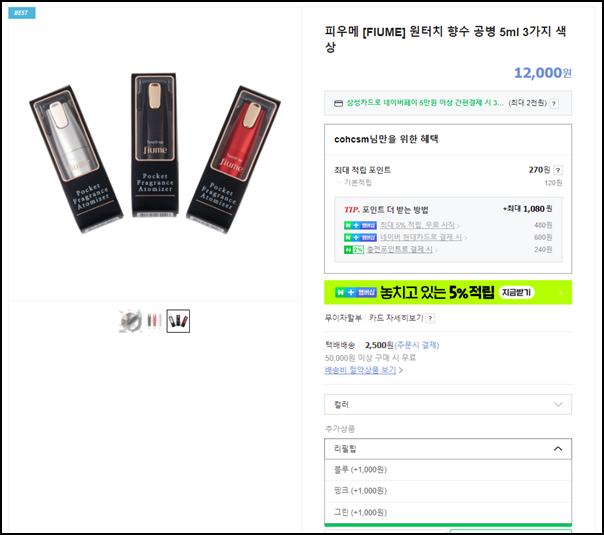Click help icon beside 카드 자세히보기

pyautogui.click(x=430, y=318)
